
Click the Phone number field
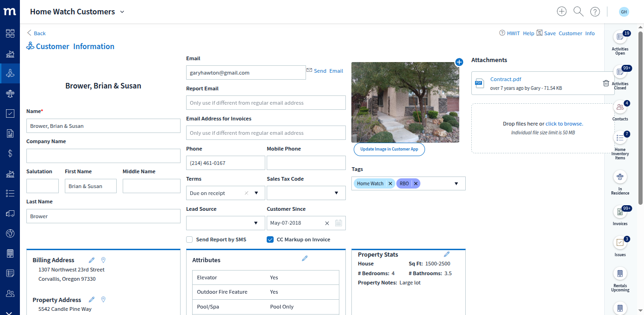point(225,163)
